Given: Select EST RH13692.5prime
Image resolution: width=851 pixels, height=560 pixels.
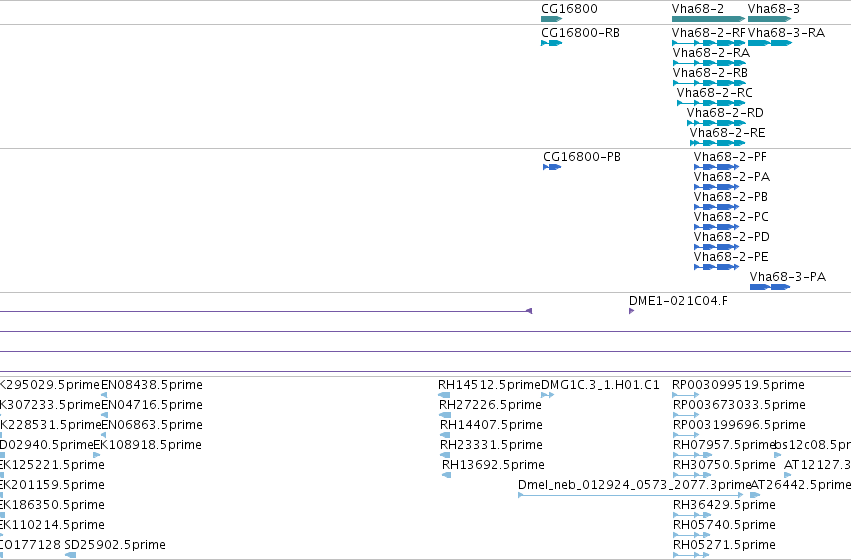Looking at the screenshot, I should [493, 466].
